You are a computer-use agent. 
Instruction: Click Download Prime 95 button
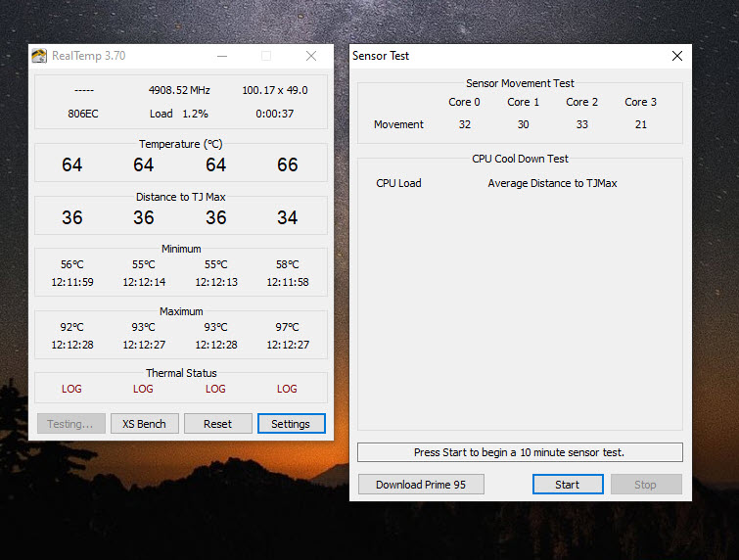[x=421, y=484]
